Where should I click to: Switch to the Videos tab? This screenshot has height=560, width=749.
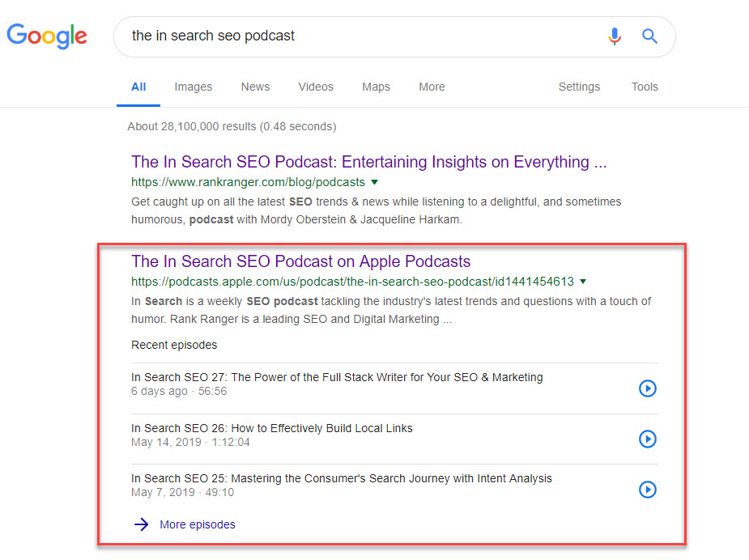tap(316, 87)
